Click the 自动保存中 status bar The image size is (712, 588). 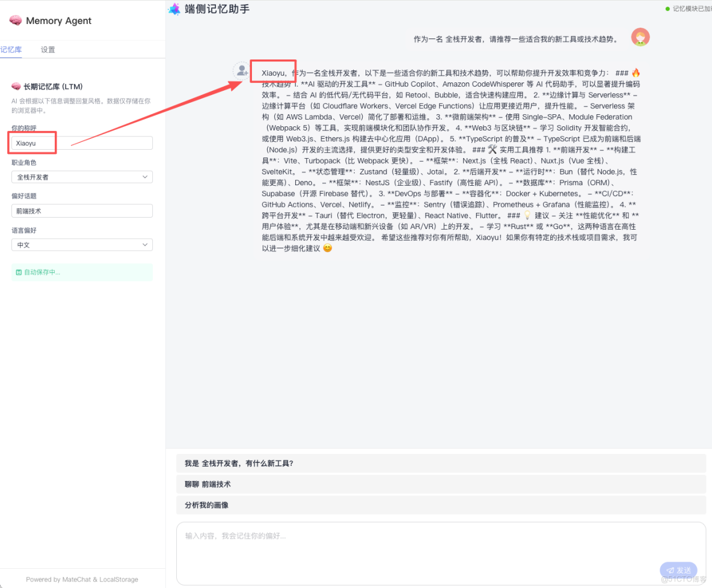point(82,272)
